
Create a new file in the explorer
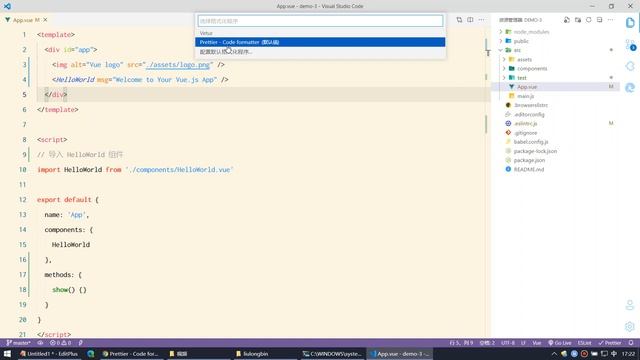[x=567, y=20]
